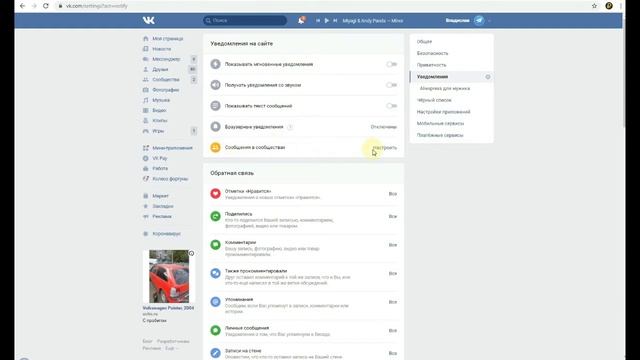640x360 pixels.
Task: Open the Все dropdown for Поделились
Action: pos(393,216)
